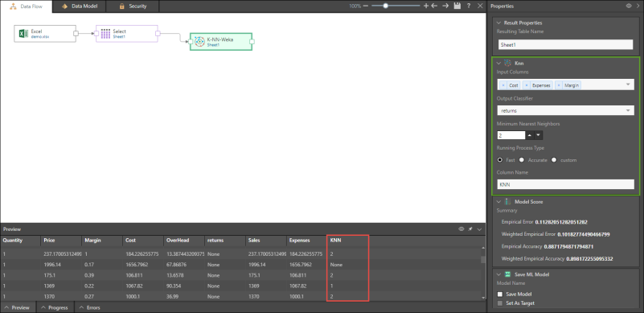Click the Knn section icon
The width and height of the screenshot is (644, 313).
507,64
